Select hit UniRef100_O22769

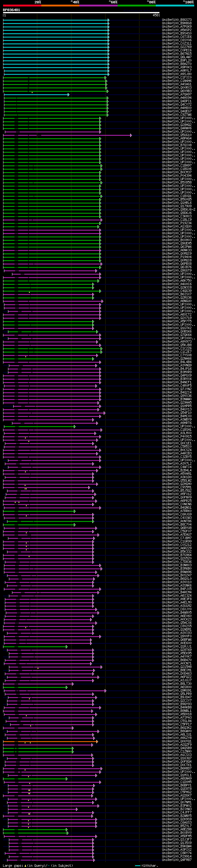[x=176, y=47]
